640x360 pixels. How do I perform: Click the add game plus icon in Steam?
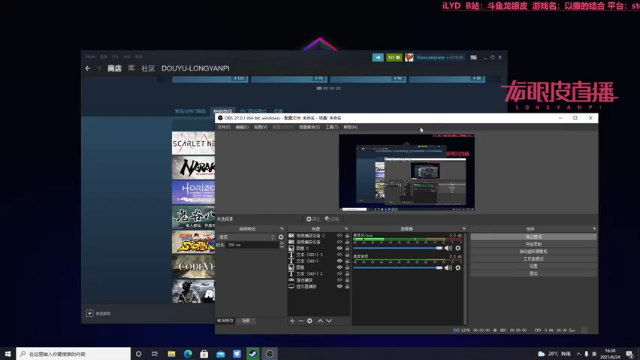point(90,313)
